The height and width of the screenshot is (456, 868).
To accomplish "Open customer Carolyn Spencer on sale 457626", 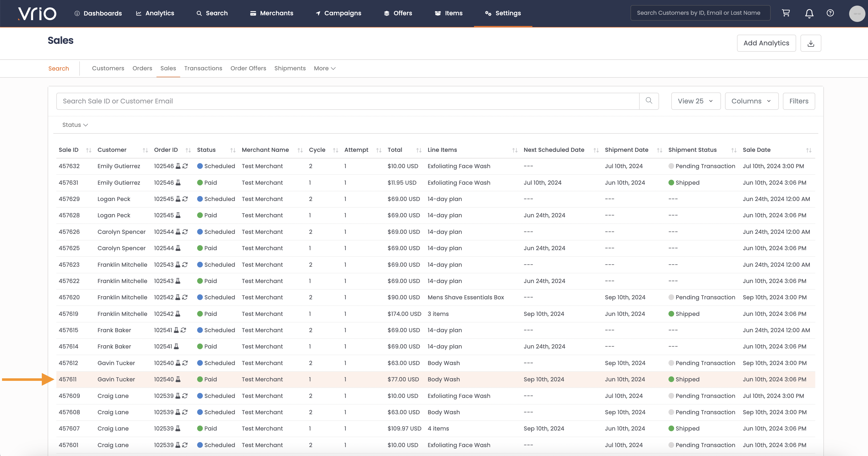I will click(121, 232).
